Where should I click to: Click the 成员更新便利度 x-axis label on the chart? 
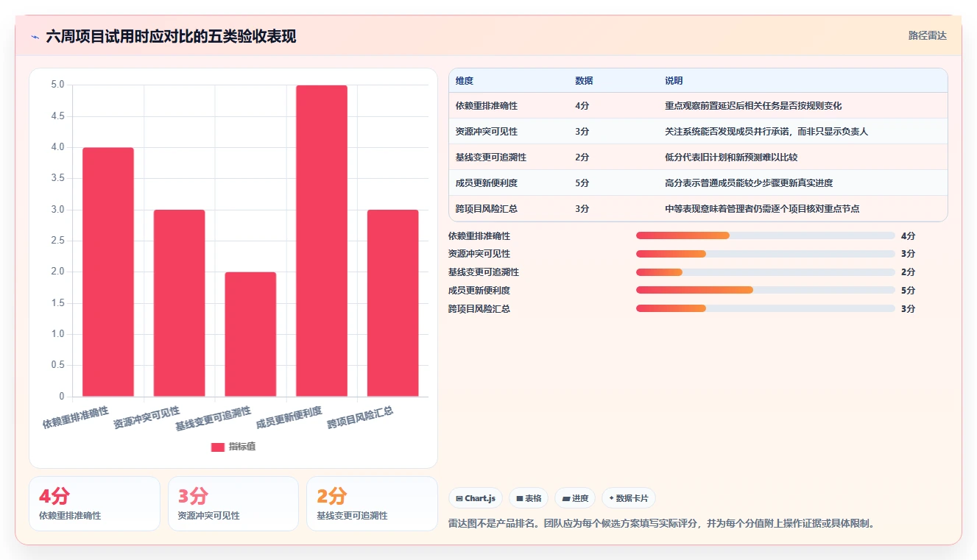click(x=289, y=417)
